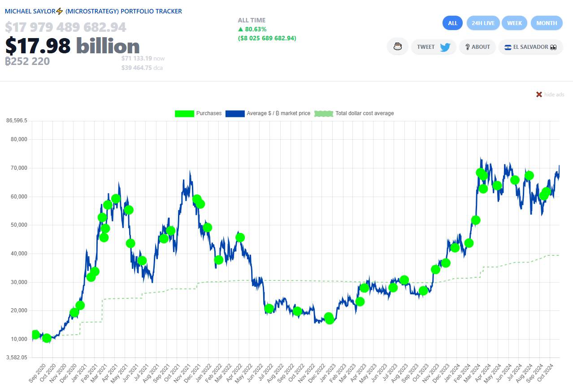Toggle the Purchases legend series

(198, 113)
